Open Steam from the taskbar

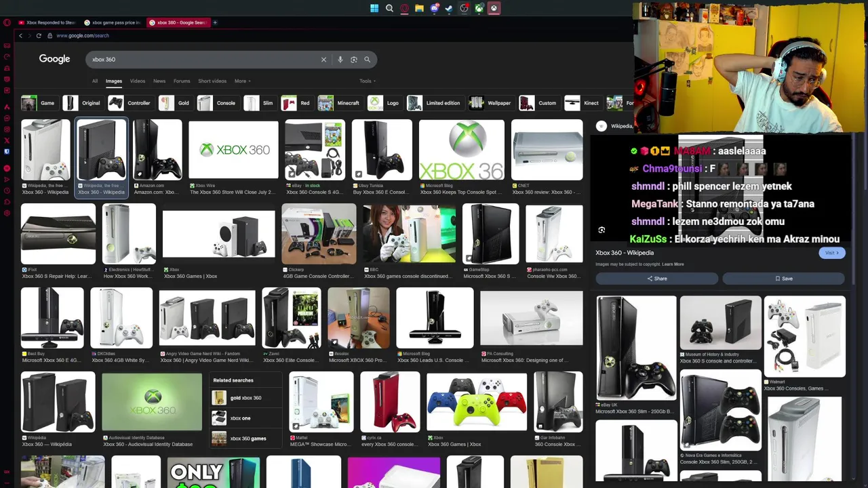click(449, 8)
